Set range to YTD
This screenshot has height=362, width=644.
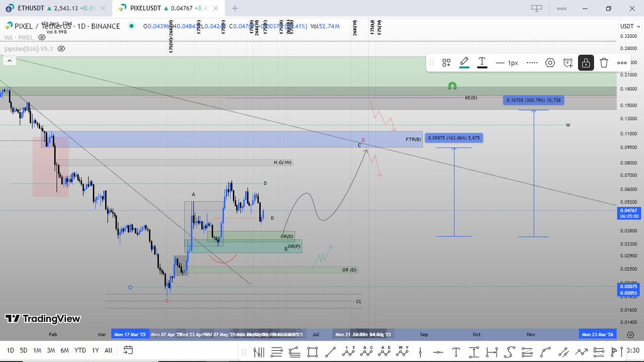(x=80, y=350)
